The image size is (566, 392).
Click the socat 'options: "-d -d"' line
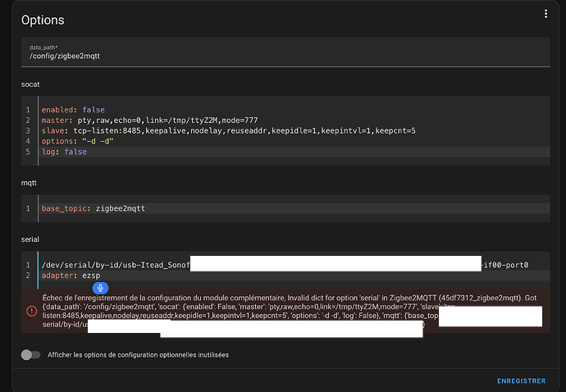point(80,141)
